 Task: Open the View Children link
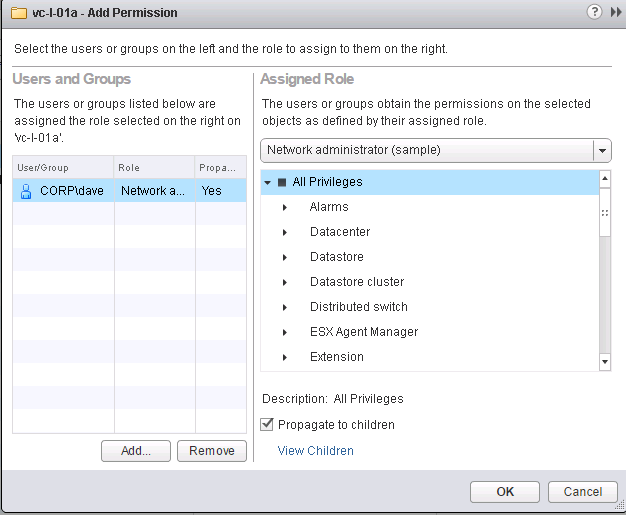[316, 451]
